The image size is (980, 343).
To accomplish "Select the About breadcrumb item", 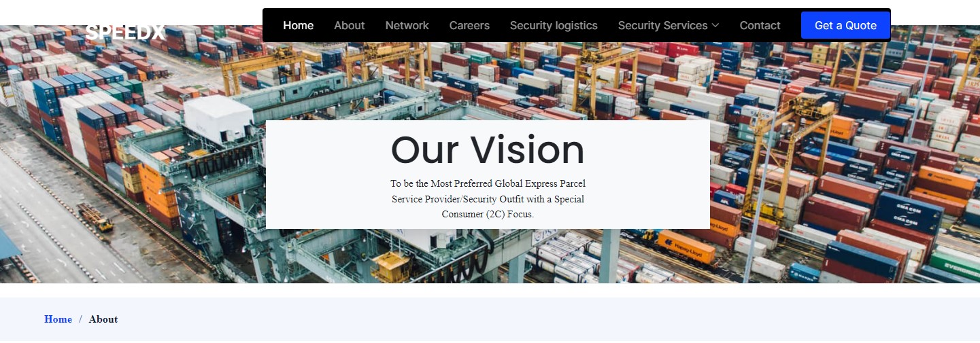I will (x=103, y=319).
